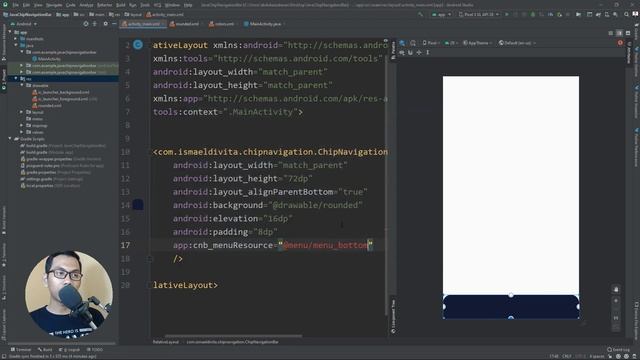This screenshot has height=360, width=640.
Task: Select the dark navigation bar in preview
Action: pyautogui.click(x=511, y=307)
